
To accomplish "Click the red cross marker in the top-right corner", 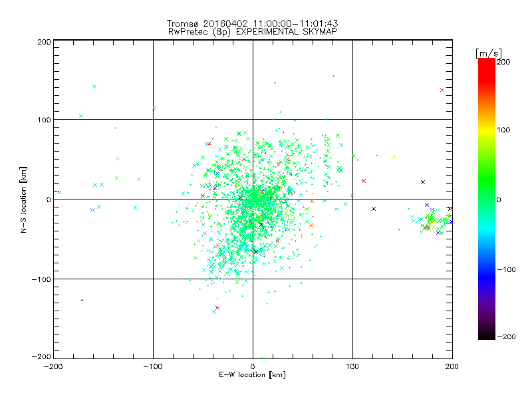I will point(442,90).
